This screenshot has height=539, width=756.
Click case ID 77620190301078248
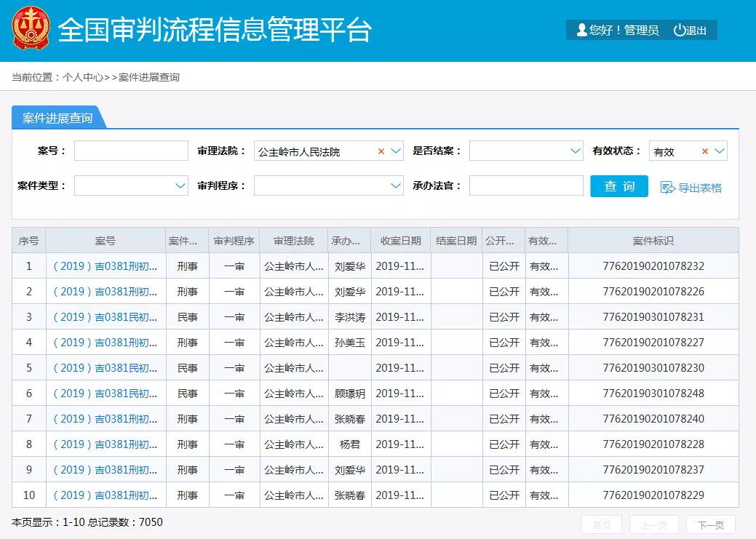[653, 394]
